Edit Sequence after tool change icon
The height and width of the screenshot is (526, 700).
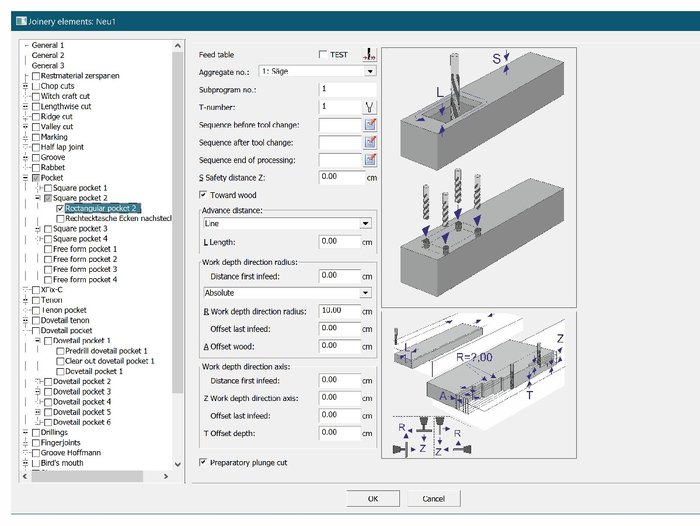(370, 142)
